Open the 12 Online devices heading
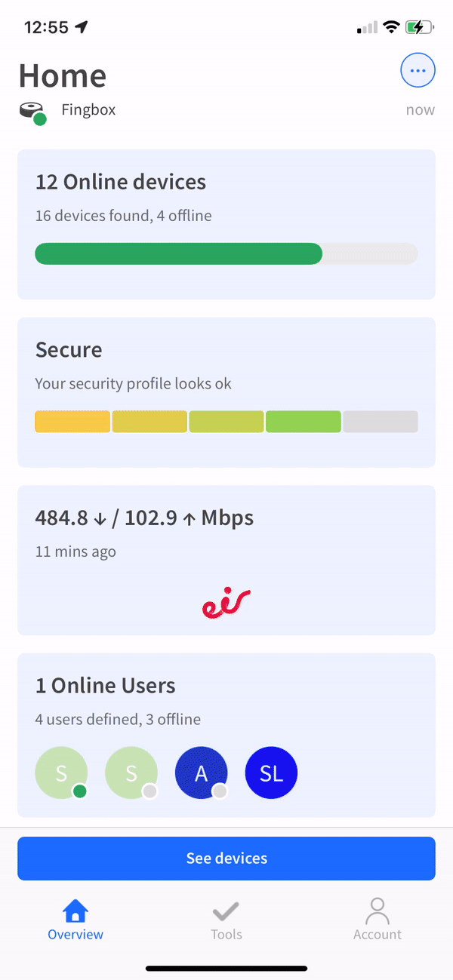This screenshot has height=980, width=453. pyautogui.click(x=121, y=182)
